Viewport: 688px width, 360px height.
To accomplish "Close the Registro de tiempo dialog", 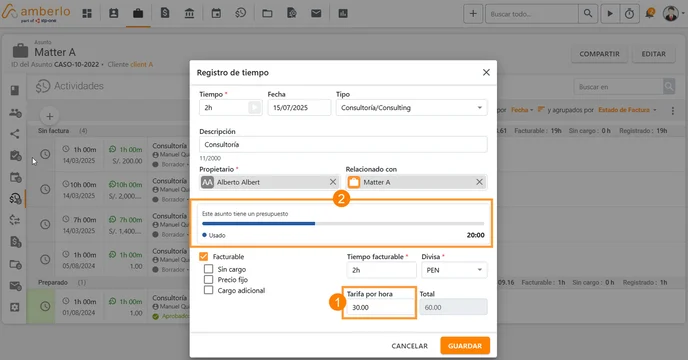I will click(x=486, y=72).
